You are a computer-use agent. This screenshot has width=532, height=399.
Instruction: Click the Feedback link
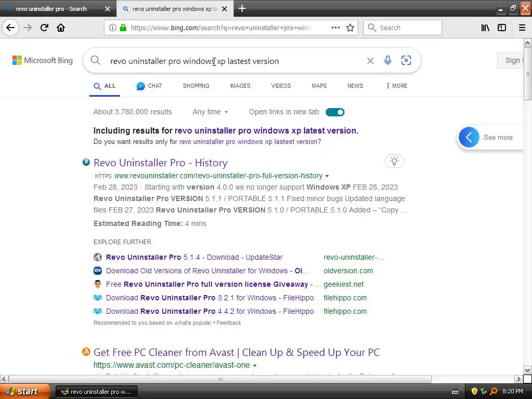click(229, 323)
